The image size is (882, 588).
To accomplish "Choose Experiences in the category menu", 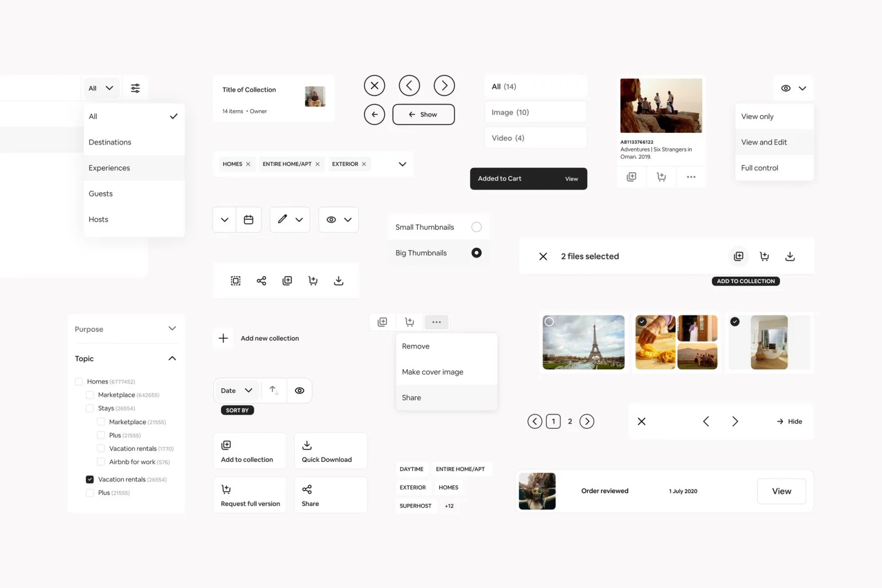I will [x=134, y=168].
